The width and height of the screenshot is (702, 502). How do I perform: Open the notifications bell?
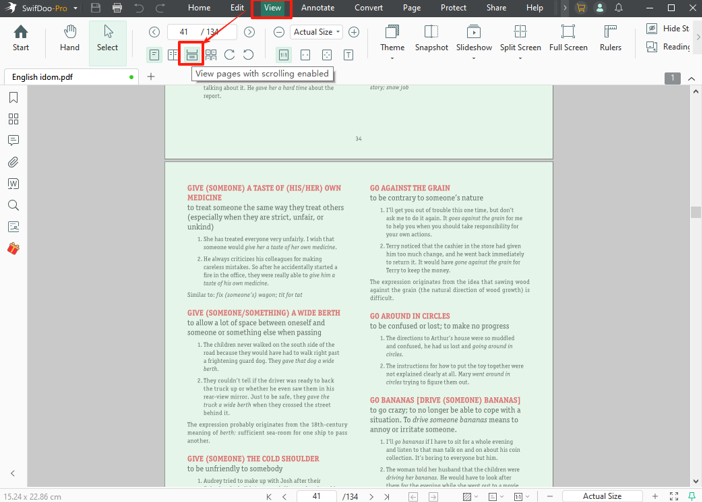(x=619, y=8)
